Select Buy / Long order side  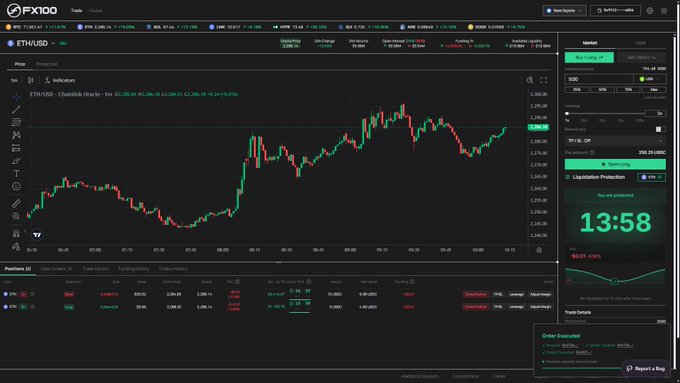[x=589, y=57]
